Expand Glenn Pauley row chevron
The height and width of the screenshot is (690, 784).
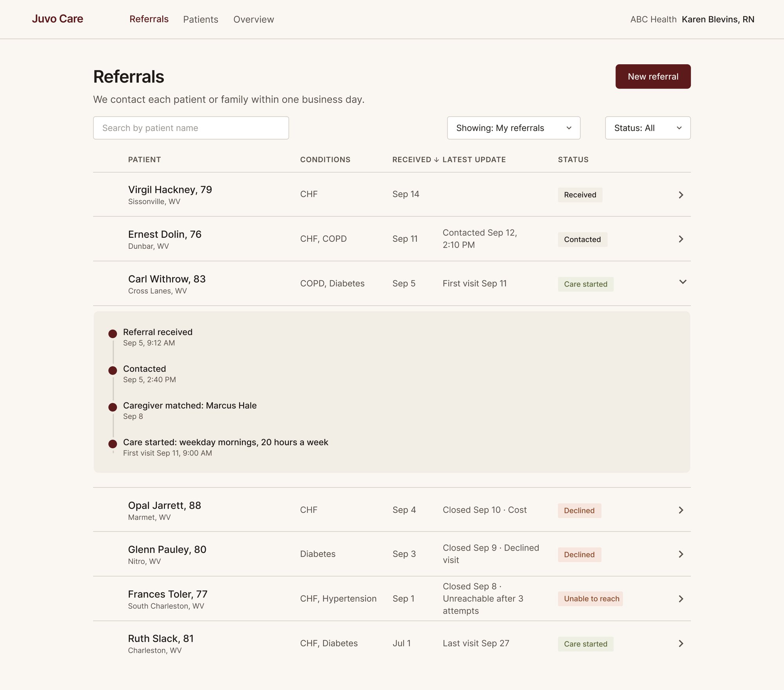click(x=681, y=554)
